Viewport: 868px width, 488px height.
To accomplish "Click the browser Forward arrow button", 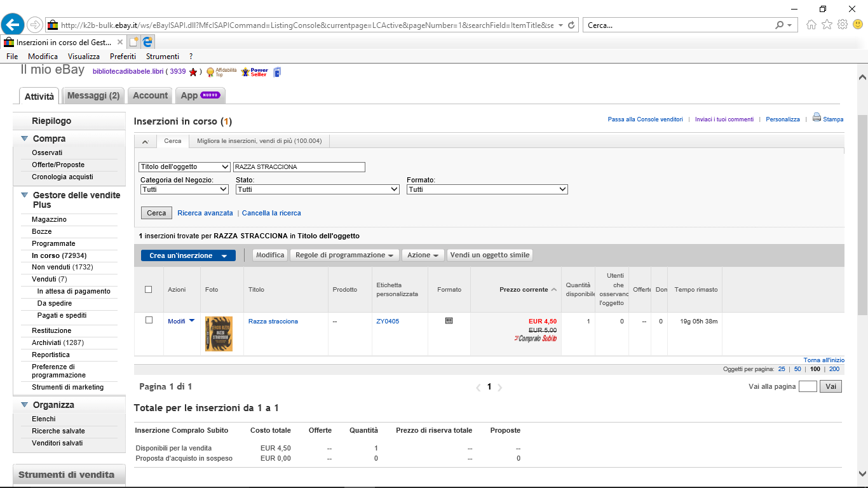I will click(x=35, y=25).
